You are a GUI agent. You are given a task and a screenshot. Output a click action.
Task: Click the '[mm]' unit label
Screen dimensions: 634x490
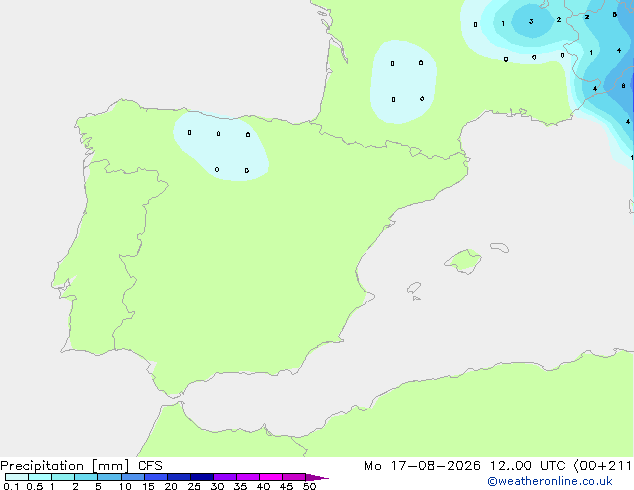tap(111, 466)
